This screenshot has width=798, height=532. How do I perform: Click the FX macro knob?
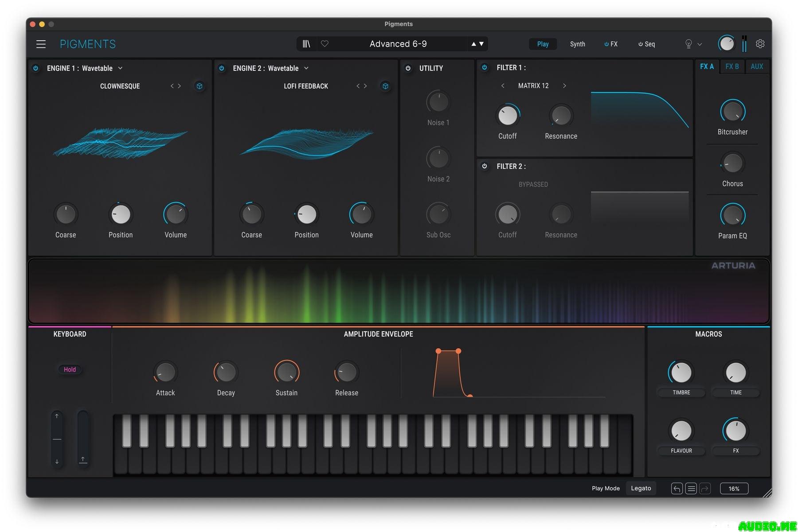[x=735, y=431]
